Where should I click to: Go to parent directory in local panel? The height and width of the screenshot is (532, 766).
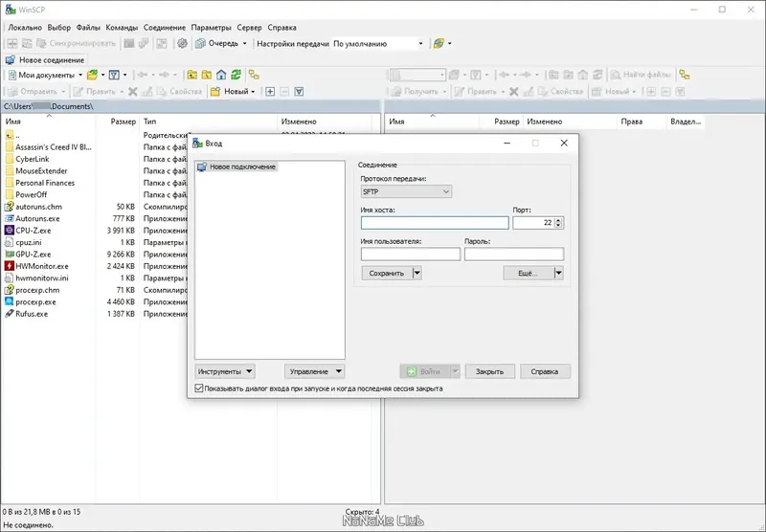coord(192,76)
